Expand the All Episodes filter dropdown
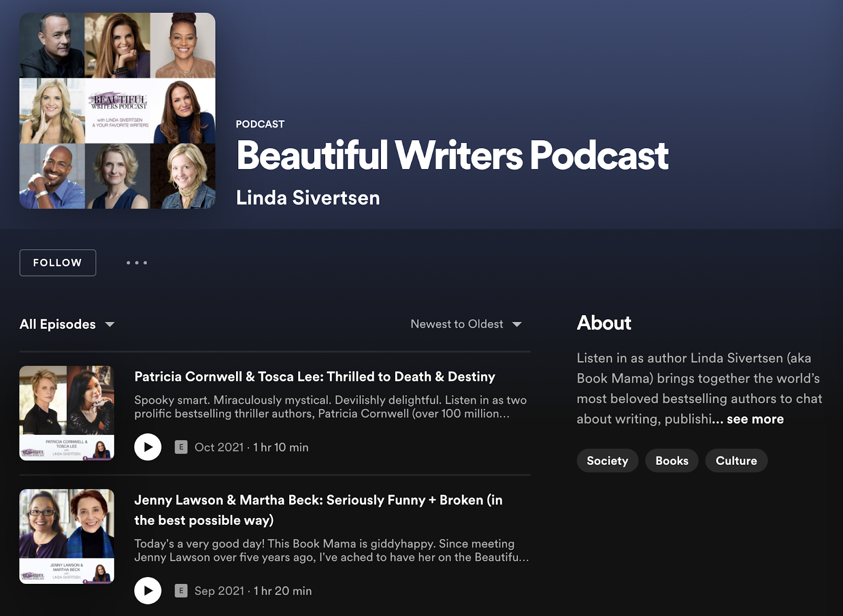Image resolution: width=843 pixels, height=616 pixels. pyautogui.click(x=67, y=324)
